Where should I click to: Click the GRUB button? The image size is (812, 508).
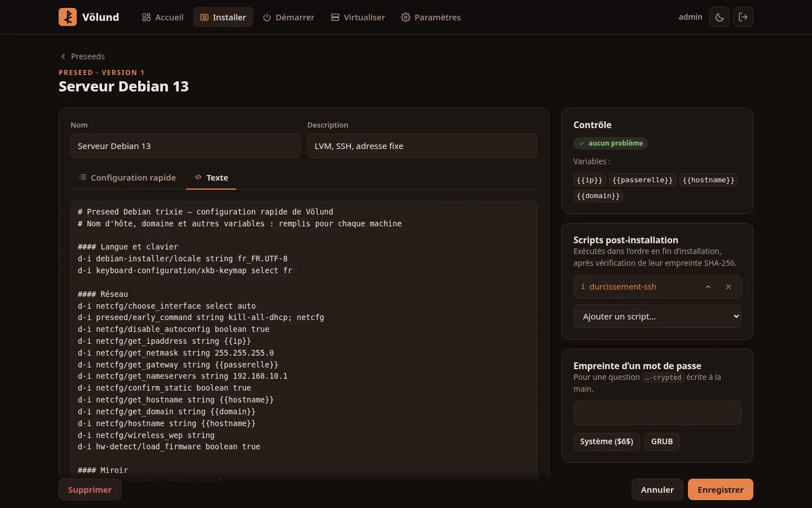(662, 441)
